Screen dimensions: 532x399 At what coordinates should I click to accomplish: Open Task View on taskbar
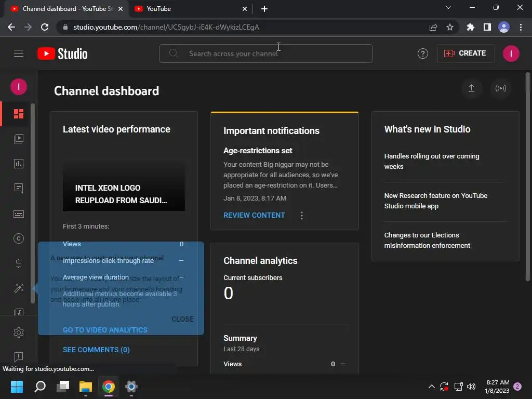pyautogui.click(x=63, y=387)
